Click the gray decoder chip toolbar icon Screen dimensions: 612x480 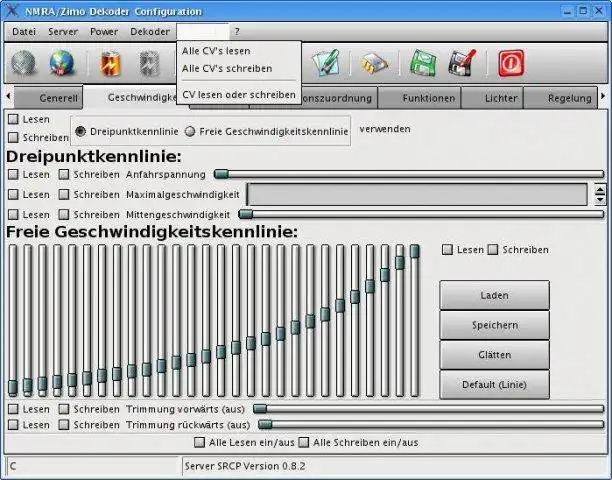point(149,64)
